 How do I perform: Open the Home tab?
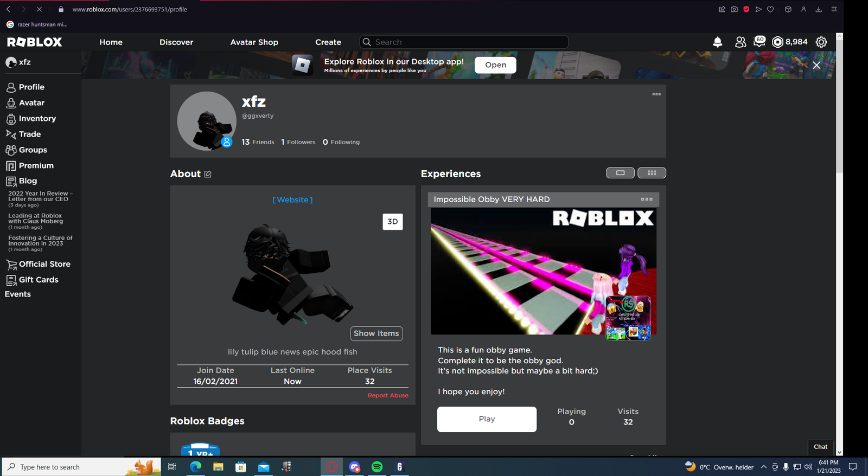click(x=111, y=42)
